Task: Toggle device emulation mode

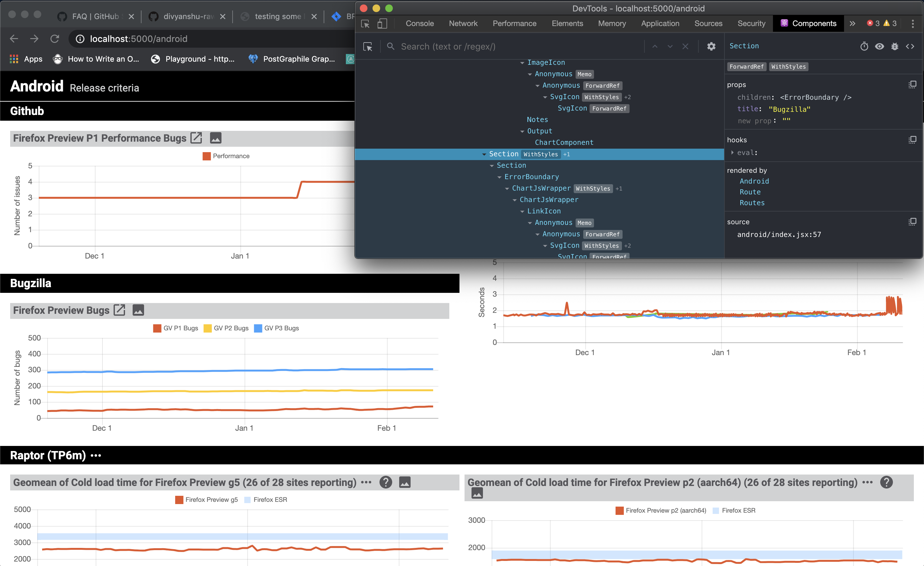Action: coord(382,23)
